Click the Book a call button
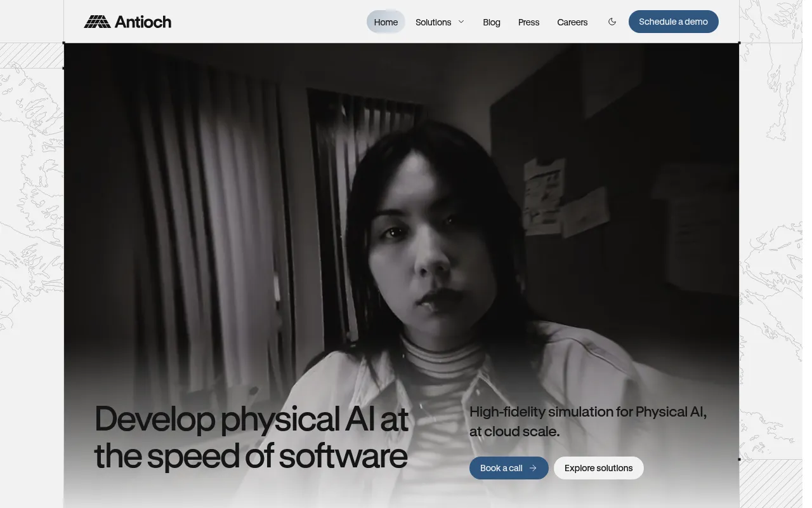Screen dimensions: 812x508 pyautogui.click(x=509, y=468)
